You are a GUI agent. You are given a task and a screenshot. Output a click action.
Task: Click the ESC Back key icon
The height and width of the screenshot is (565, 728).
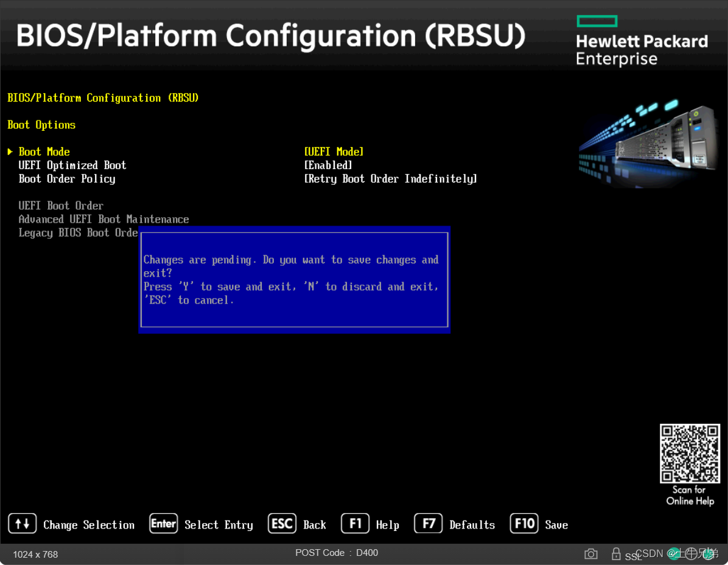coord(281,524)
